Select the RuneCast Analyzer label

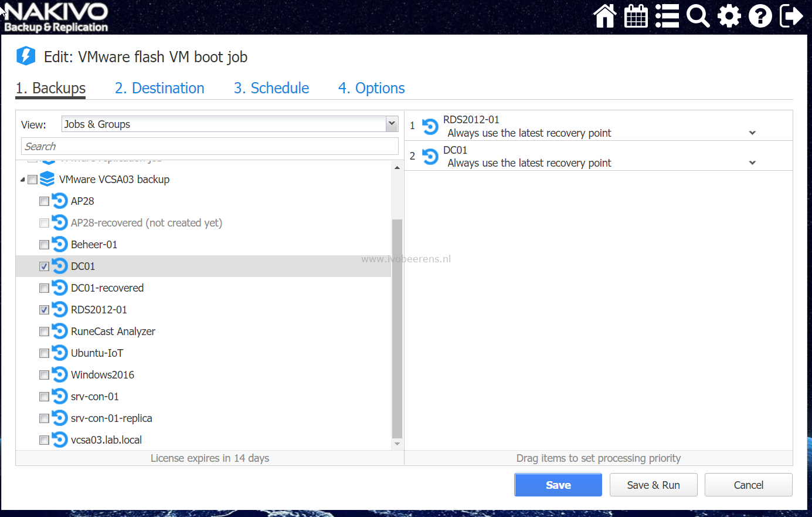pyautogui.click(x=113, y=332)
